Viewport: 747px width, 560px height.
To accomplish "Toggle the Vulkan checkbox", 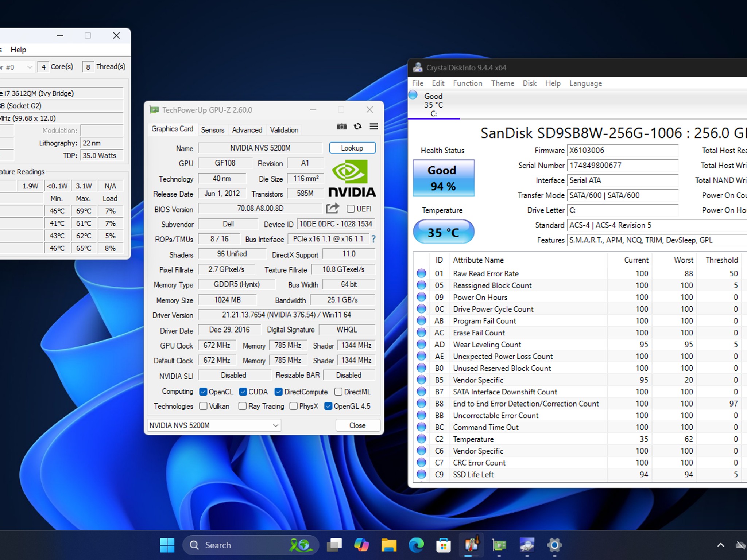I will pyautogui.click(x=204, y=406).
